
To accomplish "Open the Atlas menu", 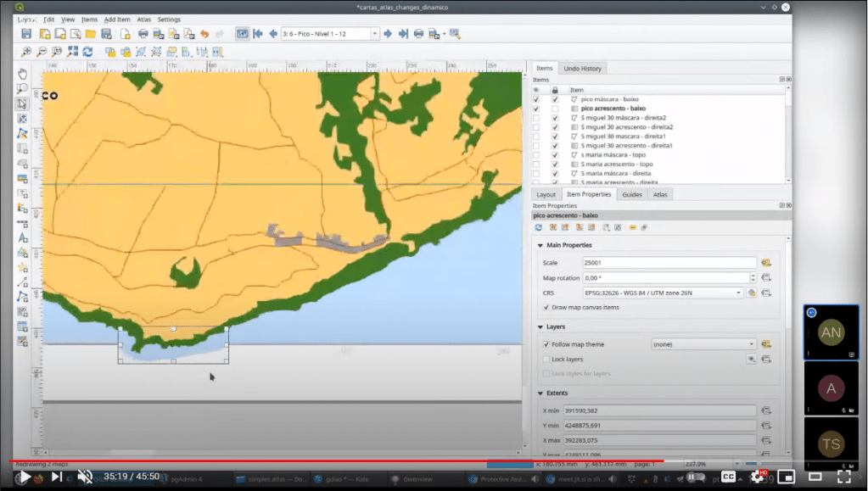I will tap(144, 19).
